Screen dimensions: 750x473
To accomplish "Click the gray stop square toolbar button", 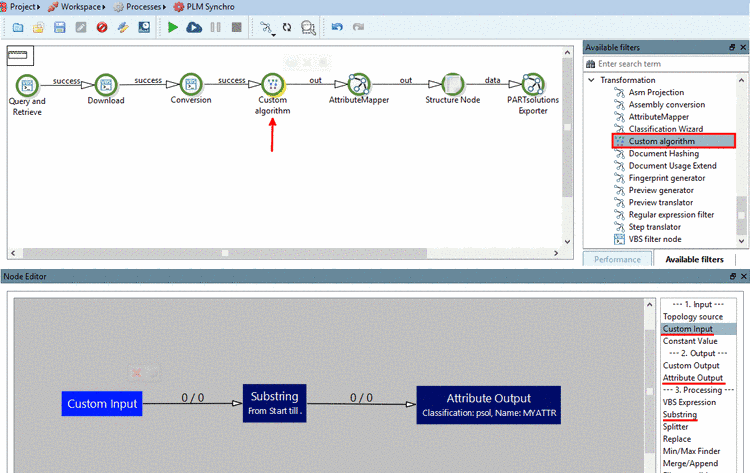I will point(236,27).
